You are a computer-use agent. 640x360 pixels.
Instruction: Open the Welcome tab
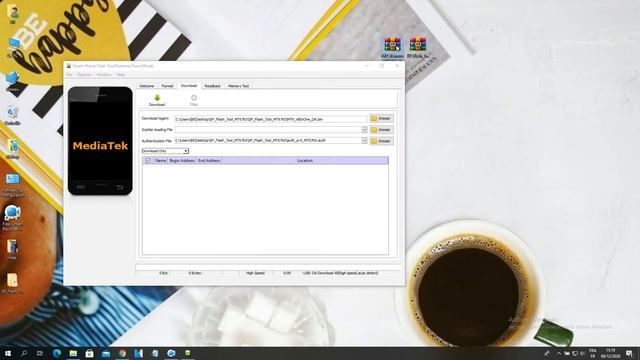pos(147,86)
